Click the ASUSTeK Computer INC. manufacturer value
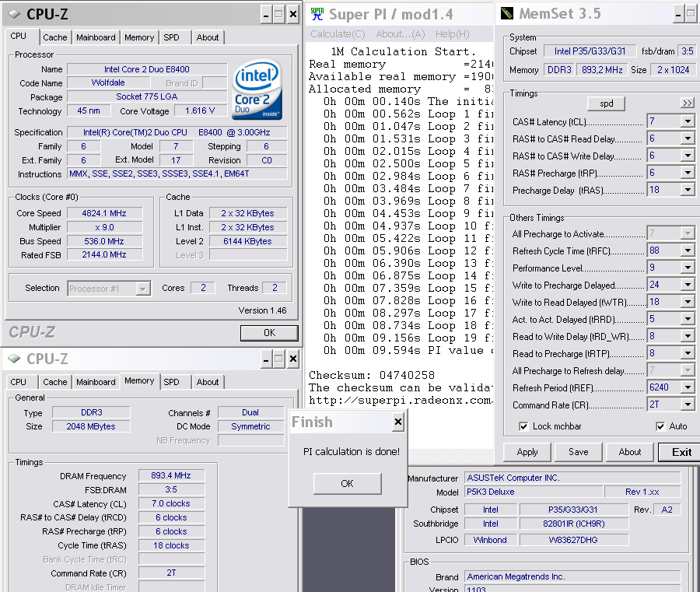The width and height of the screenshot is (700, 592). point(572,478)
